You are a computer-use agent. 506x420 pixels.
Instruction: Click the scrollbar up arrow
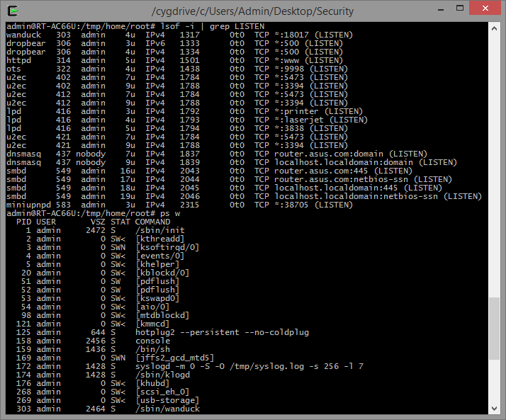point(494,28)
